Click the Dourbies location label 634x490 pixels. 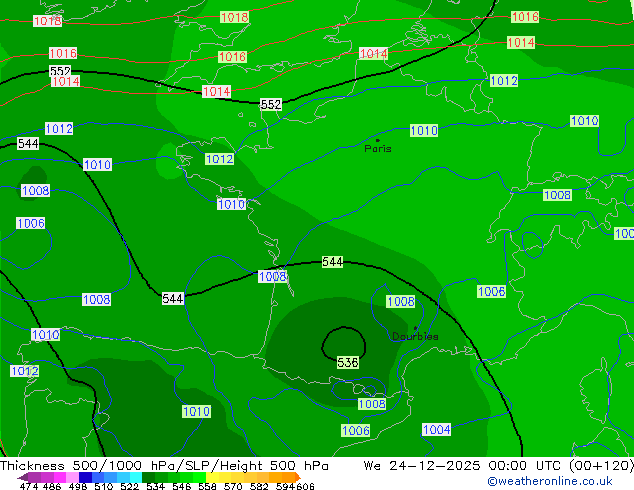pyautogui.click(x=415, y=336)
